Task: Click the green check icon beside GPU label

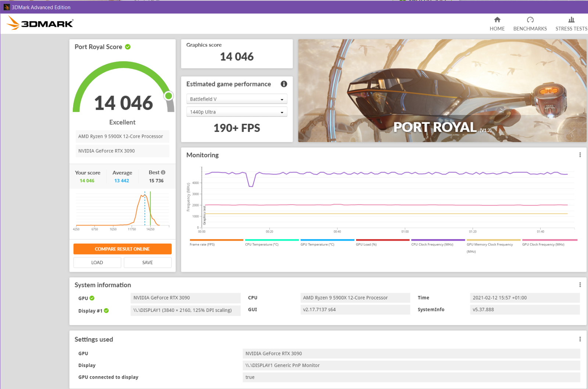Action: pyautogui.click(x=92, y=298)
